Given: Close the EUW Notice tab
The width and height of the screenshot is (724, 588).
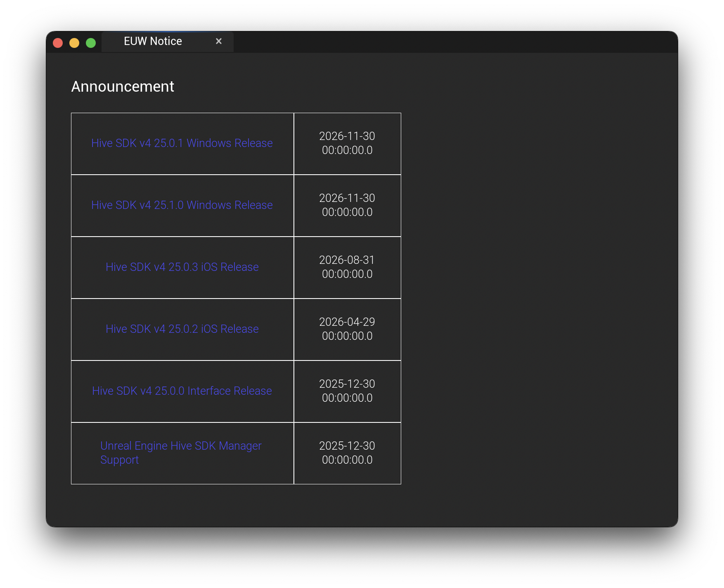Looking at the screenshot, I should tap(219, 41).
